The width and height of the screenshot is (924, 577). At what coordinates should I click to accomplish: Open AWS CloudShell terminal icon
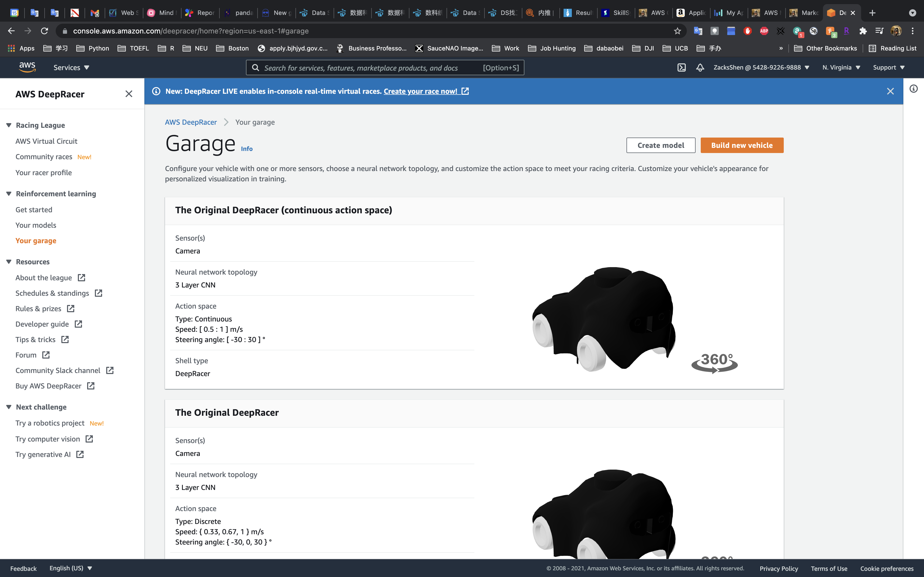point(682,67)
